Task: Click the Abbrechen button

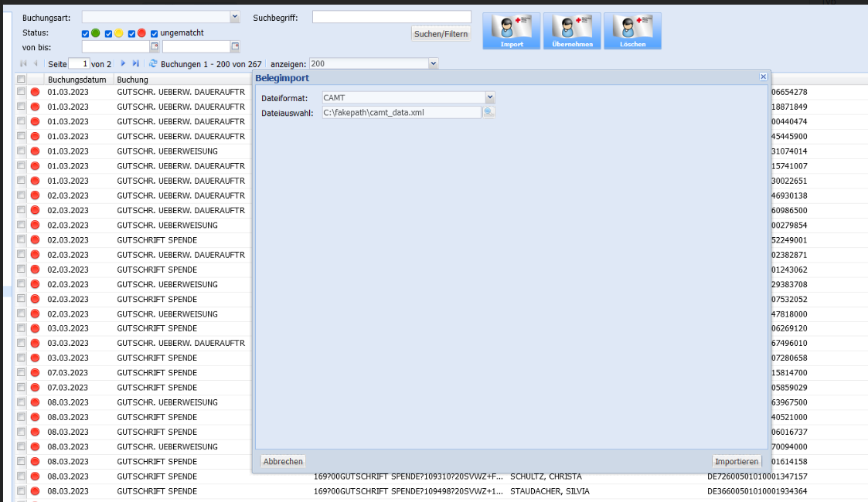Action: coord(283,461)
